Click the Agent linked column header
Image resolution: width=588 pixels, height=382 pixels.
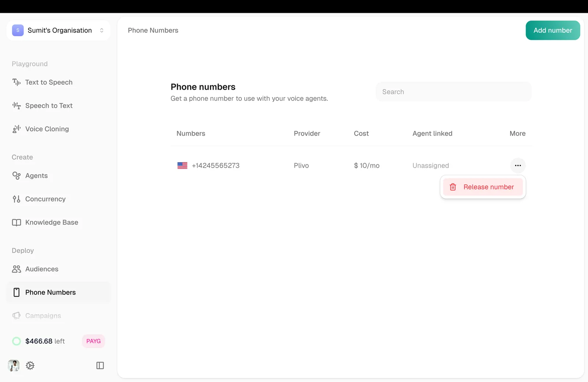(x=433, y=133)
